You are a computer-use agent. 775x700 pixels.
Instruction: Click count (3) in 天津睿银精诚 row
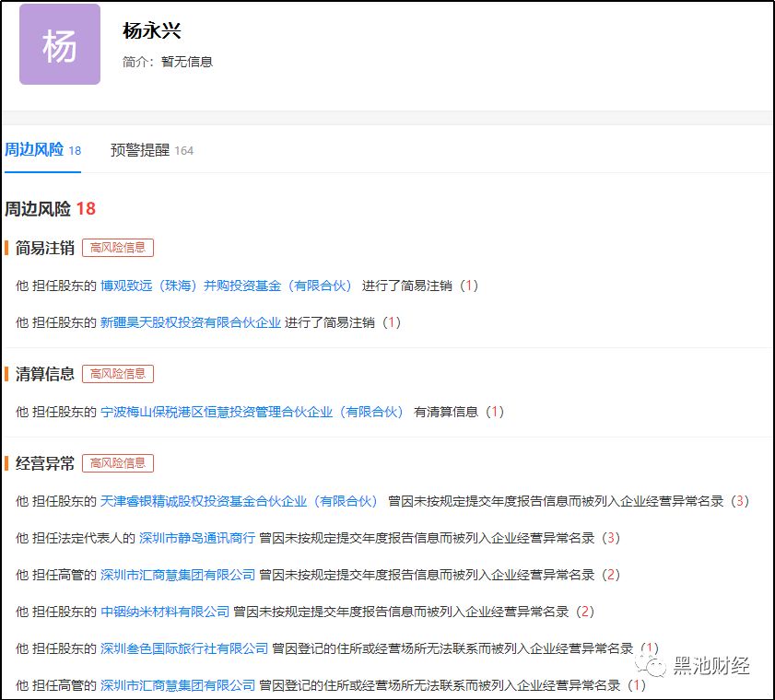(740, 501)
